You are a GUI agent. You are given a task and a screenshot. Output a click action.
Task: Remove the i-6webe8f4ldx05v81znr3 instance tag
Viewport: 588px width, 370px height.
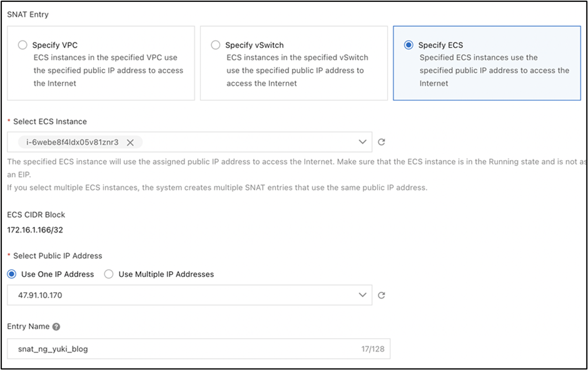tap(130, 142)
